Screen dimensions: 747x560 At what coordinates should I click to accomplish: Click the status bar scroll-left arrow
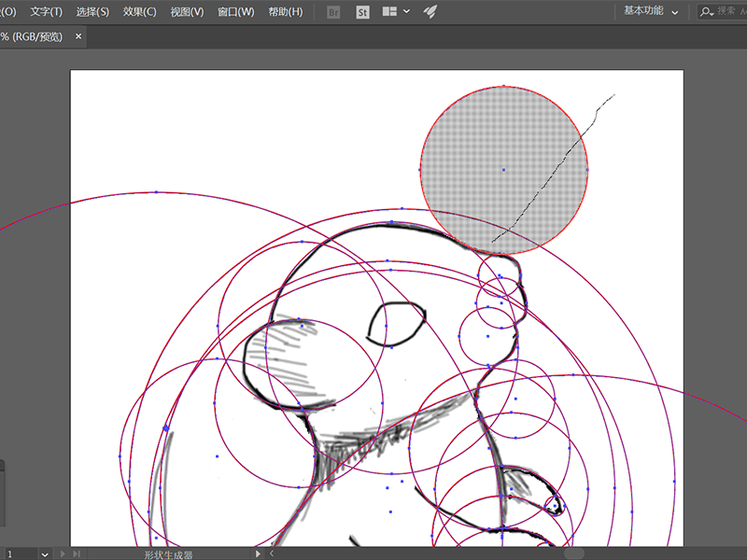(x=272, y=553)
